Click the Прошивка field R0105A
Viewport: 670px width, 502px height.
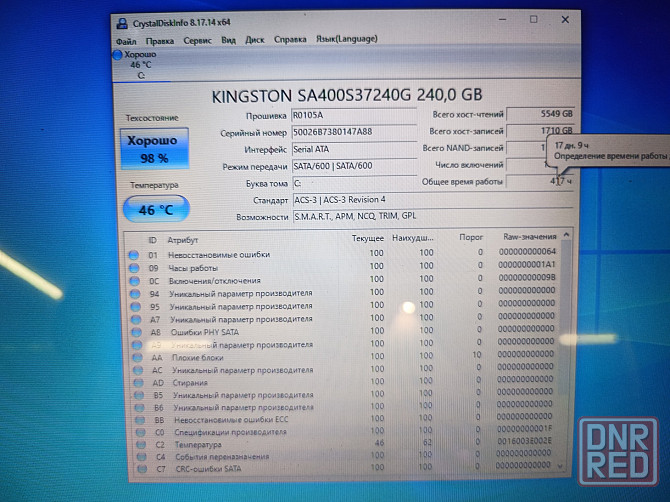[x=354, y=115]
